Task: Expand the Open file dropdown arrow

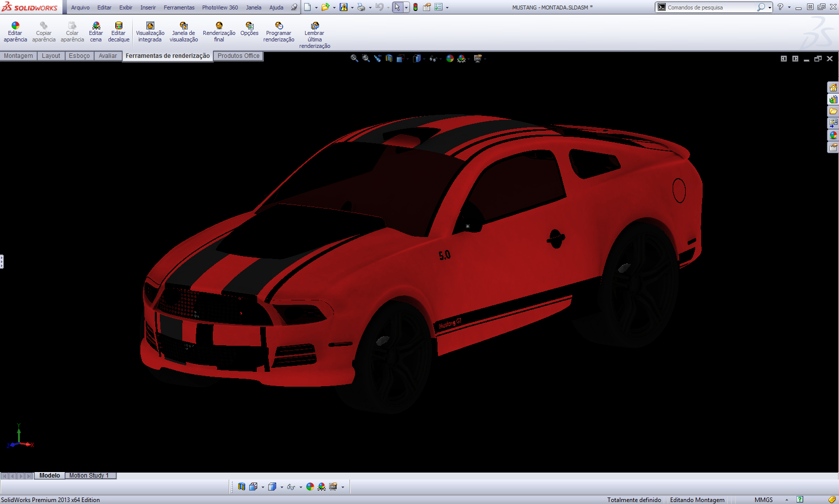Action: tap(334, 7)
